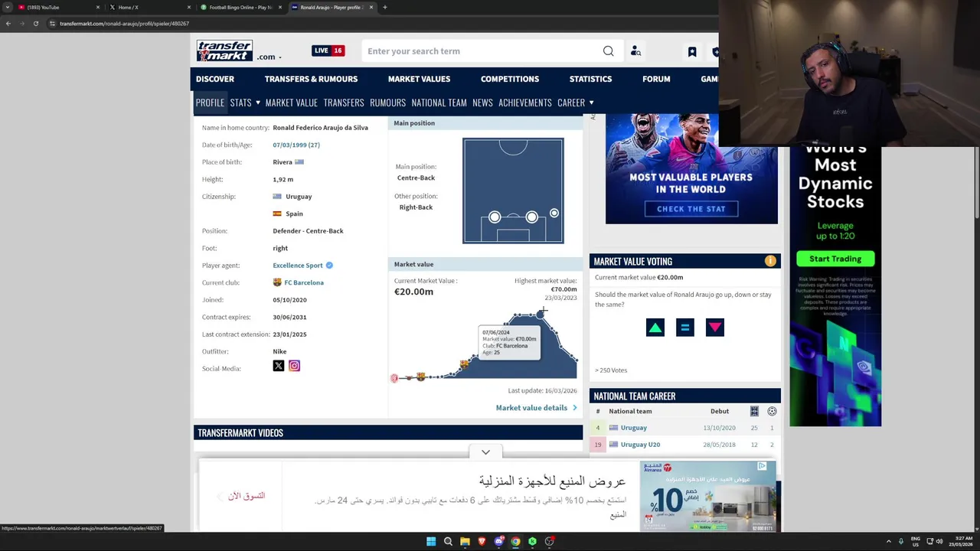Image resolution: width=980 pixels, height=551 pixels.
Task: Expand the STATS dropdown arrow
Action: [x=258, y=103]
